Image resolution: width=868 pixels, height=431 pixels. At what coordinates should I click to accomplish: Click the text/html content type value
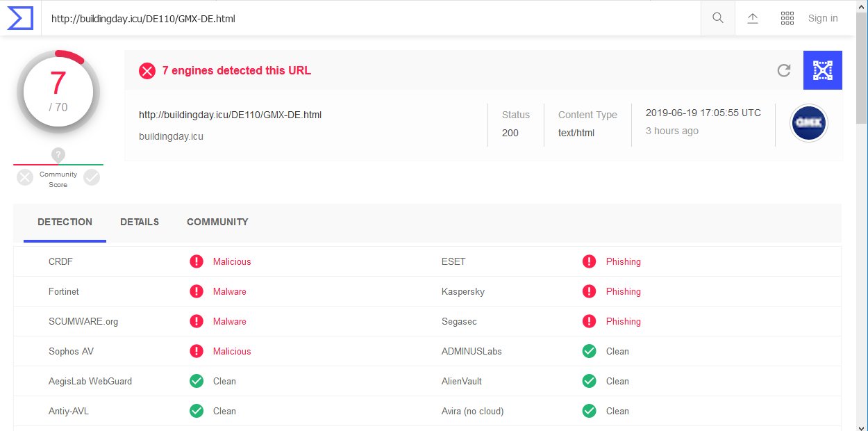(x=576, y=133)
